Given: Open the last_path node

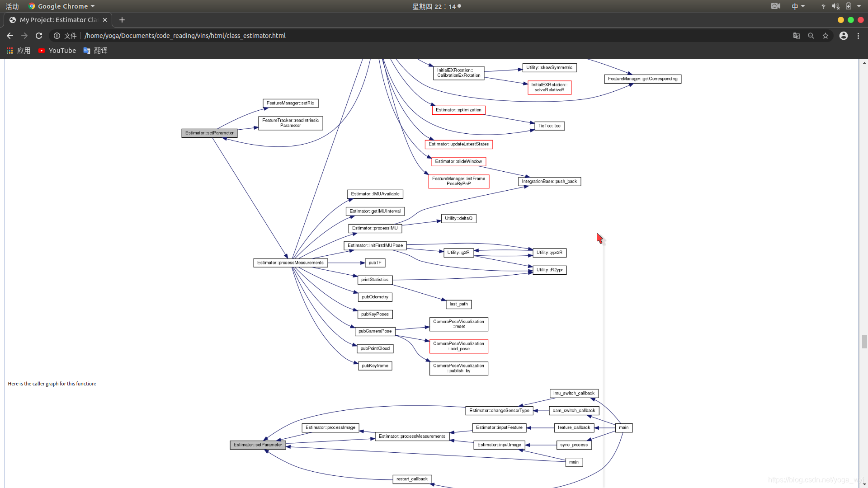Looking at the screenshot, I should (x=458, y=305).
